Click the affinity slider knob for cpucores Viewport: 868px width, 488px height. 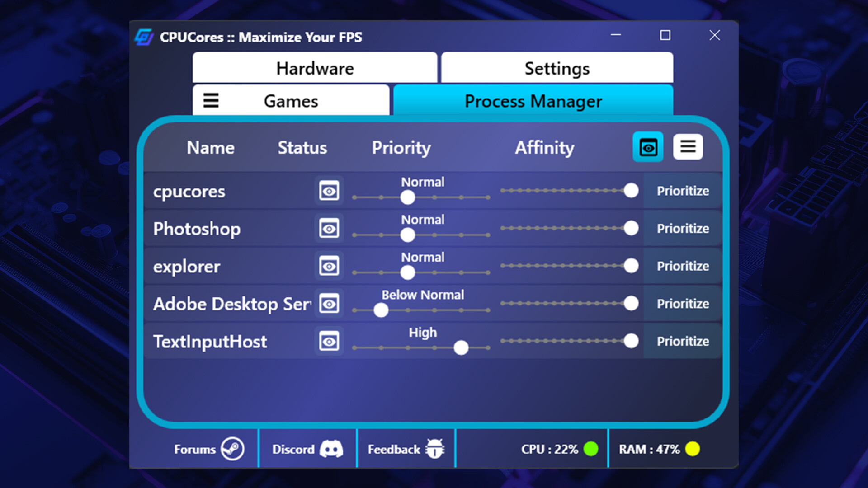click(631, 190)
